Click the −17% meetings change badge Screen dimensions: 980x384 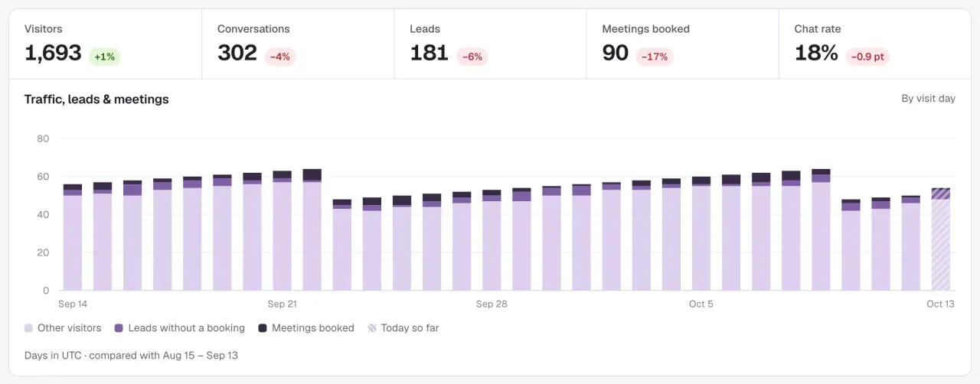pyautogui.click(x=655, y=57)
